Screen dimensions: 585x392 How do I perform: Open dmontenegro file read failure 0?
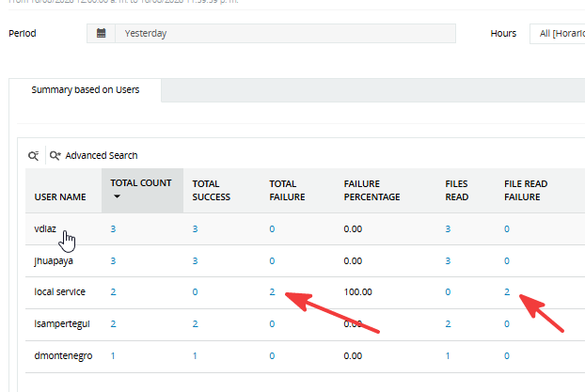(507, 356)
